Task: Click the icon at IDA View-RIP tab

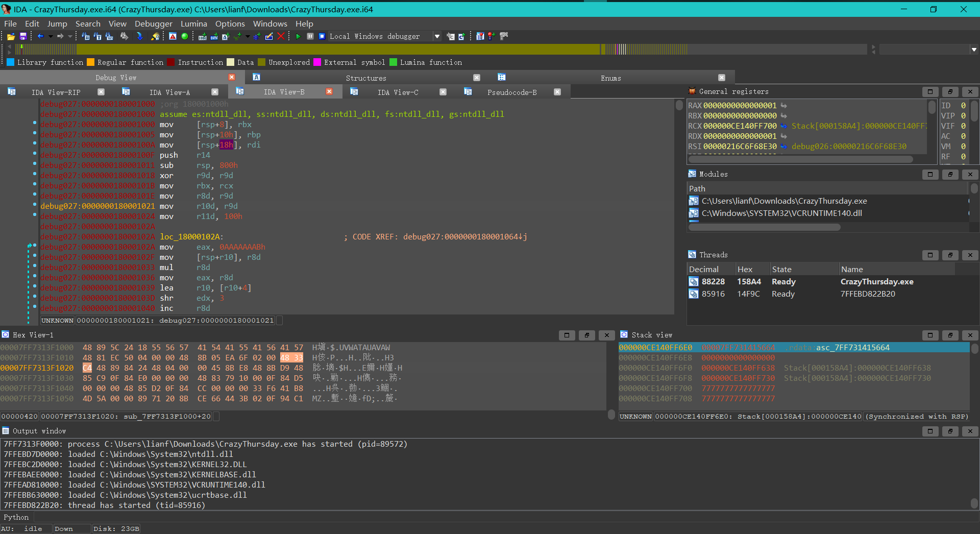Action: tap(12, 92)
